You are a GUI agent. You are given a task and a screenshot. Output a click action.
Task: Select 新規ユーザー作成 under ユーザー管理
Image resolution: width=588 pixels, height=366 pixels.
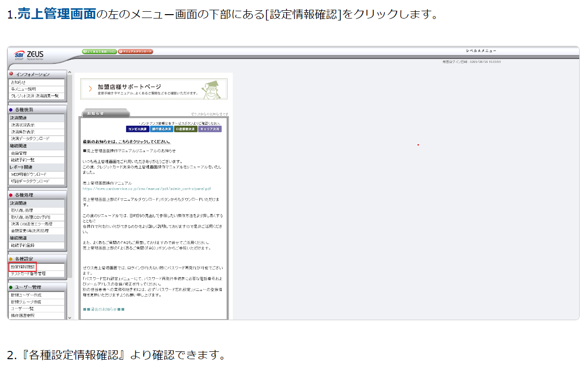[26, 295]
